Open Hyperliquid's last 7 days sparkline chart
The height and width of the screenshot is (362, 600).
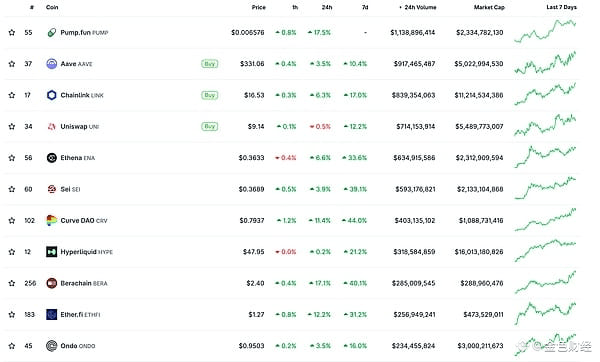click(x=545, y=251)
